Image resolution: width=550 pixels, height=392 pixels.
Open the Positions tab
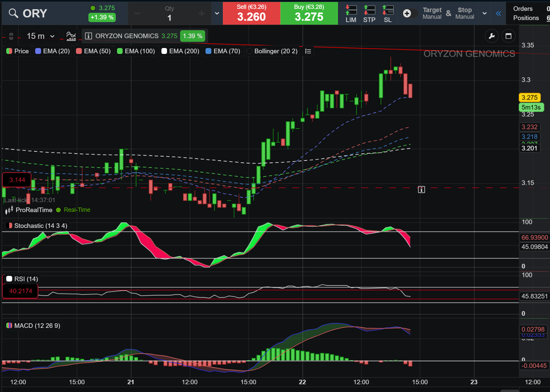point(526,18)
